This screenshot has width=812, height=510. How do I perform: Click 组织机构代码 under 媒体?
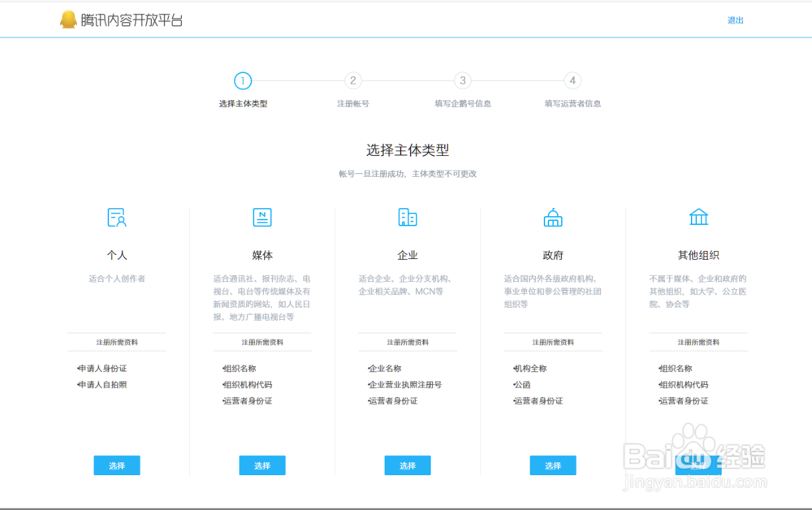248,385
